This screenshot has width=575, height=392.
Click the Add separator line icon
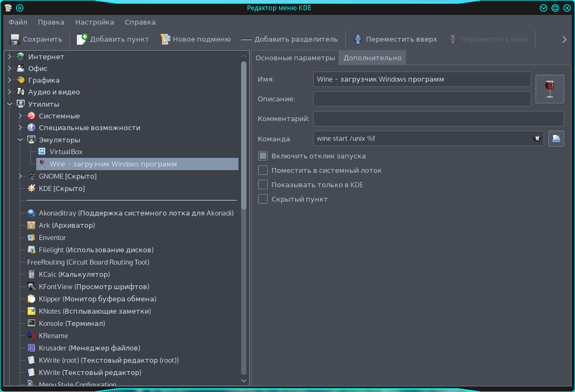click(246, 39)
